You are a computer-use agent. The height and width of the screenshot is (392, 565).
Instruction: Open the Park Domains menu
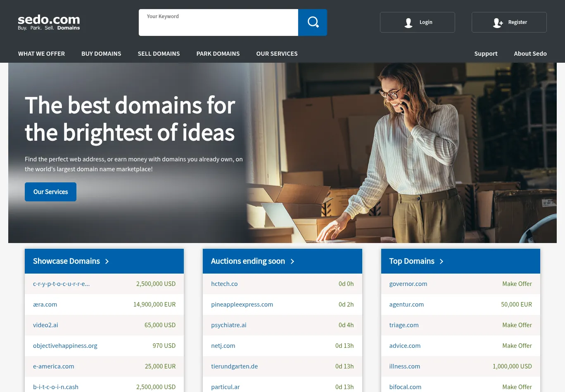pyautogui.click(x=218, y=54)
